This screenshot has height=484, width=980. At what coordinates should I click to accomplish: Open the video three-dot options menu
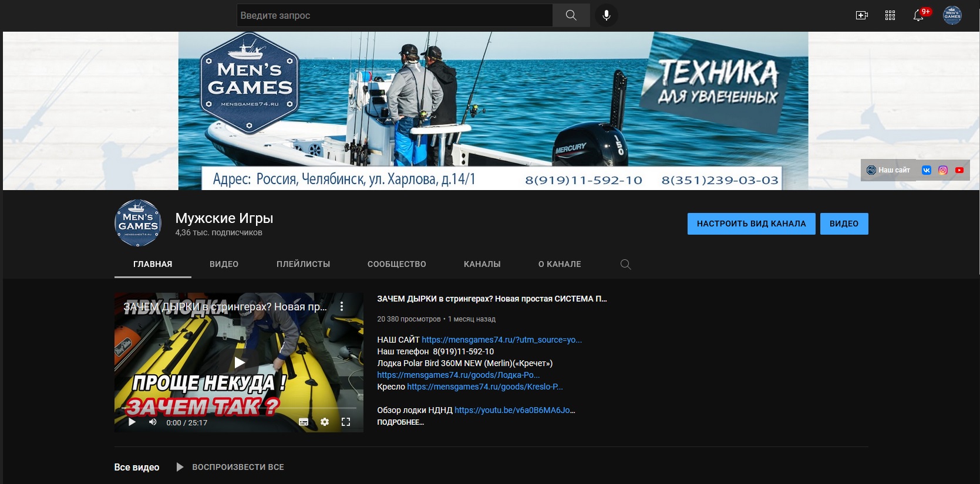[x=342, y=306]
